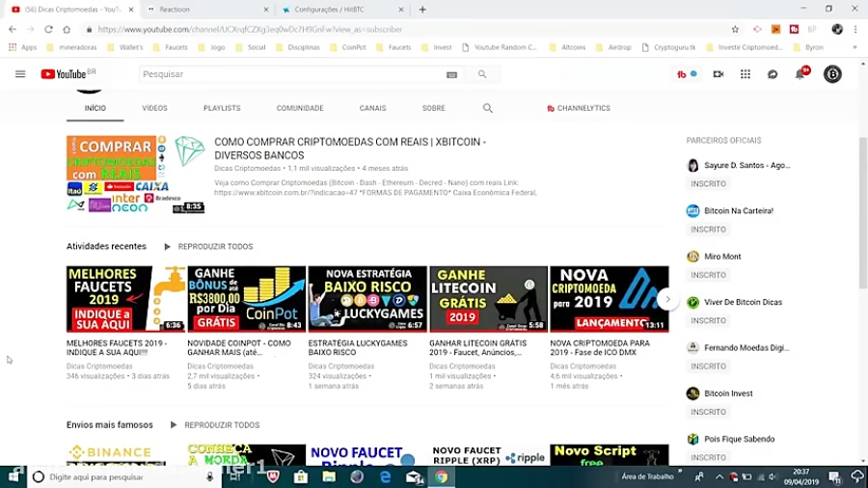Open the PLAYLISTS channel tab
Screen dimensions: 868x488
(x=222, y=108)
